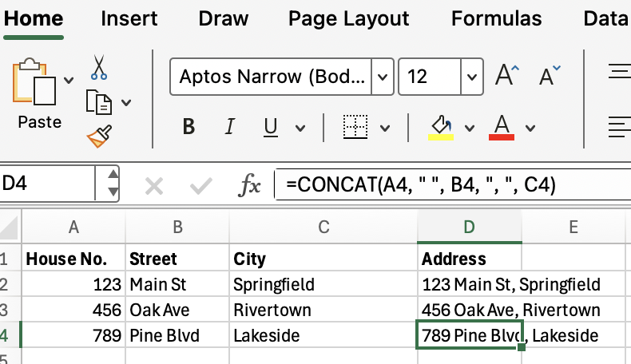Screen dimensions: 631x364
Task: Select cell containing 789
Action: (73, 335)
